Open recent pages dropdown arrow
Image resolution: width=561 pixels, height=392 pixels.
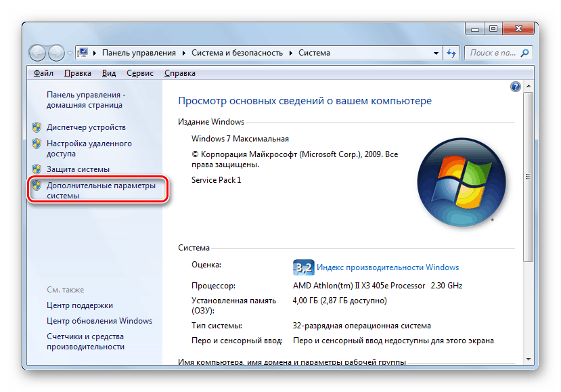pos(70,53)
